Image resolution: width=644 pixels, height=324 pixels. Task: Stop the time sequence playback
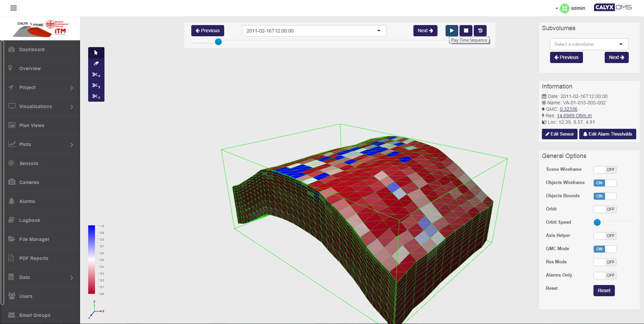tap(466, 31)
